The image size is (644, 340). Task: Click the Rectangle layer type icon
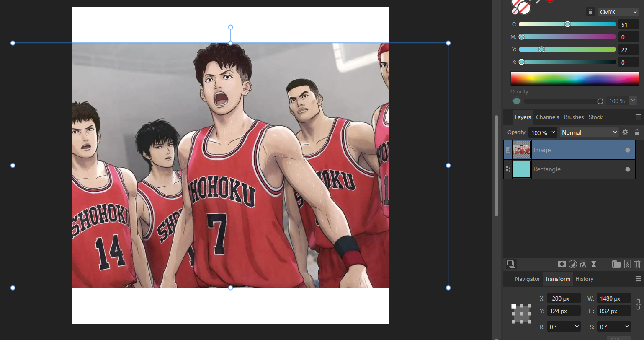click(508, 169)
